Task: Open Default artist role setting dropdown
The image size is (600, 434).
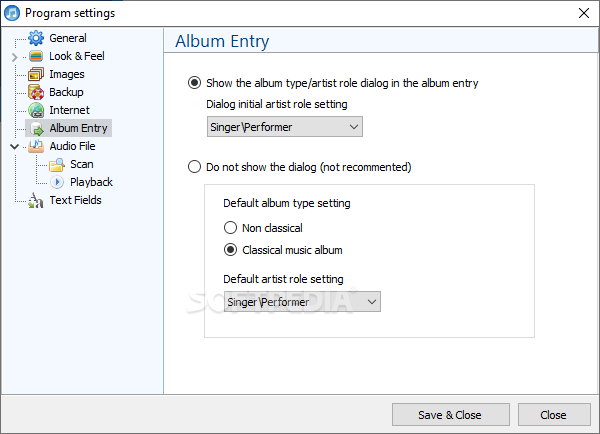Action: point(302,302)
